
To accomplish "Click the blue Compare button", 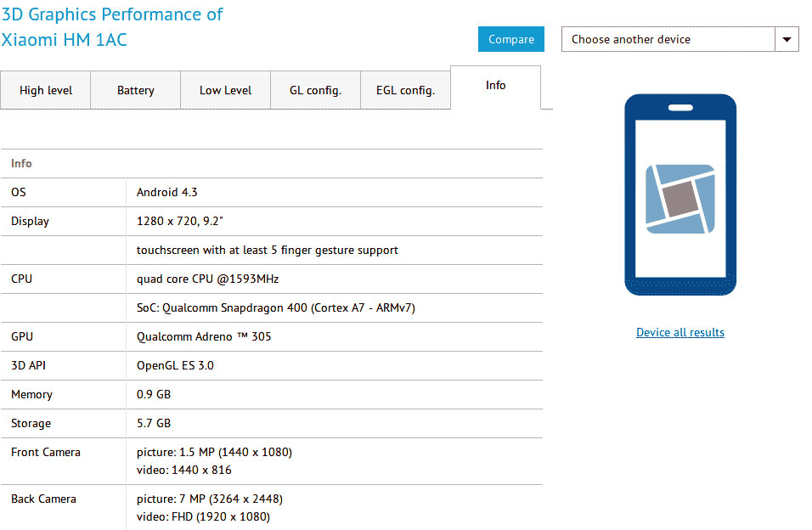I will [511, 39].
